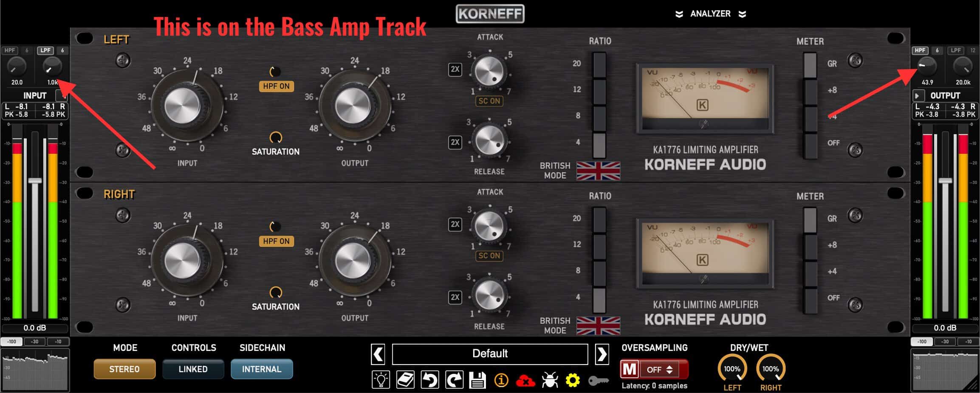The height and width of the screenshot is (393, 980).
Task: Click the lightbulb tooltips icon
Action: pyautogui.click(x=381, y=379)
